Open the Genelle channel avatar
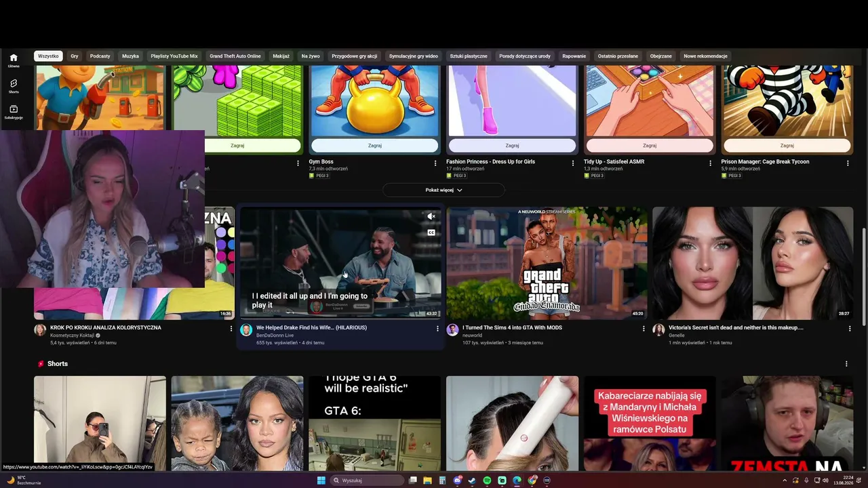868x488 pixels. click(658, 330)
